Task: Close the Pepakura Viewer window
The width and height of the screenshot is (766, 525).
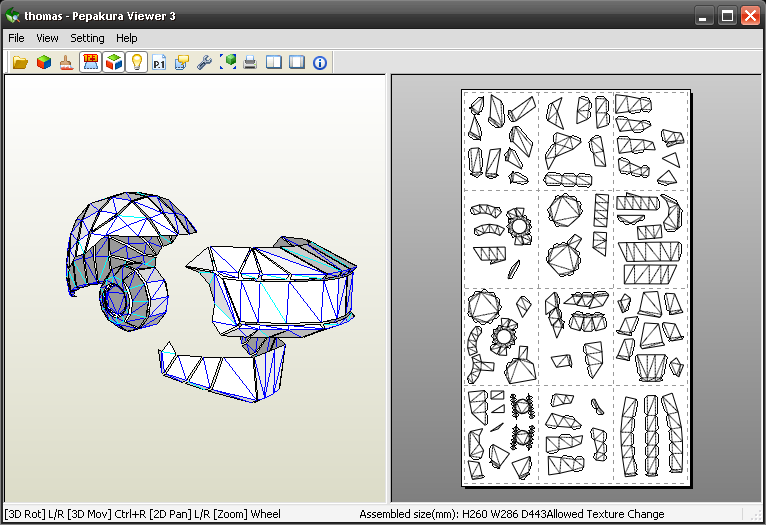Action: (750, 16)
